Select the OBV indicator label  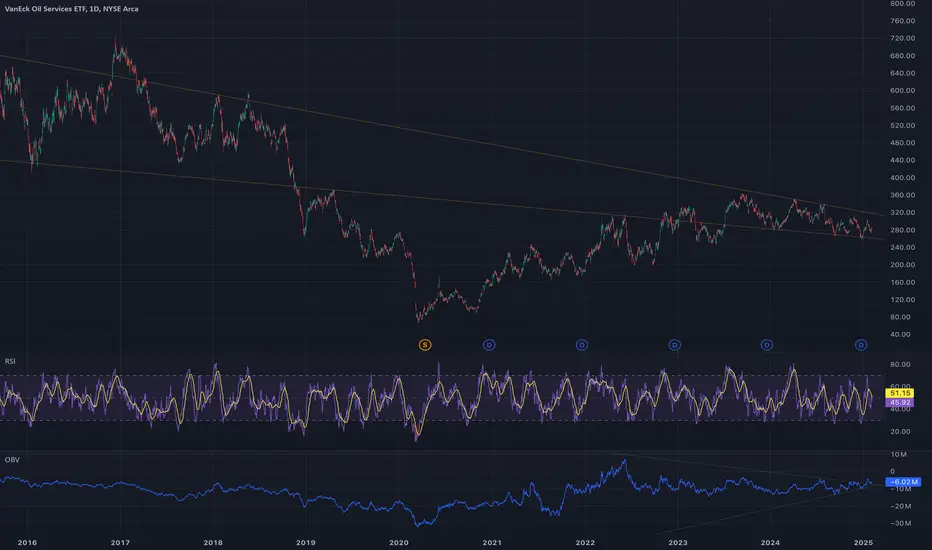coord(12,460)
